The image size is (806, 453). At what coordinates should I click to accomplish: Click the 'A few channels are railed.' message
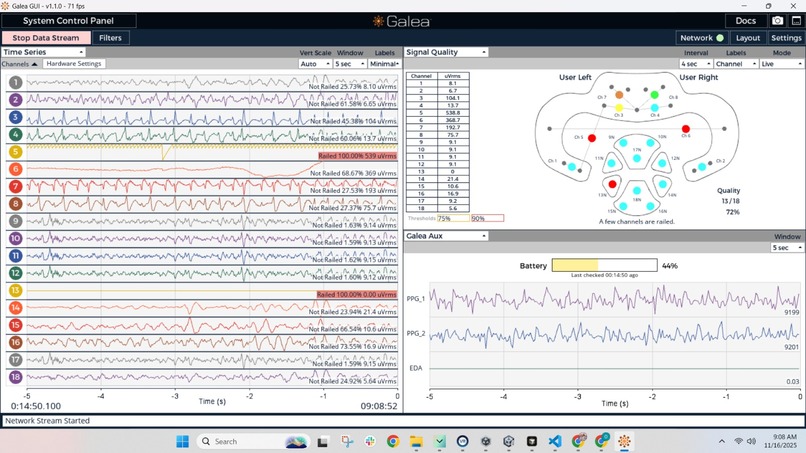[x=636, y=222]
